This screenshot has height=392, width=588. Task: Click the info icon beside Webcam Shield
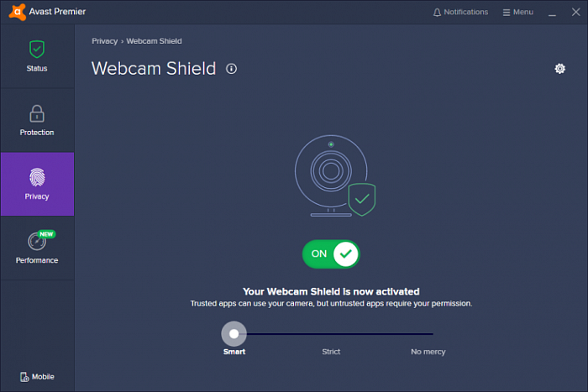point(232,69)
